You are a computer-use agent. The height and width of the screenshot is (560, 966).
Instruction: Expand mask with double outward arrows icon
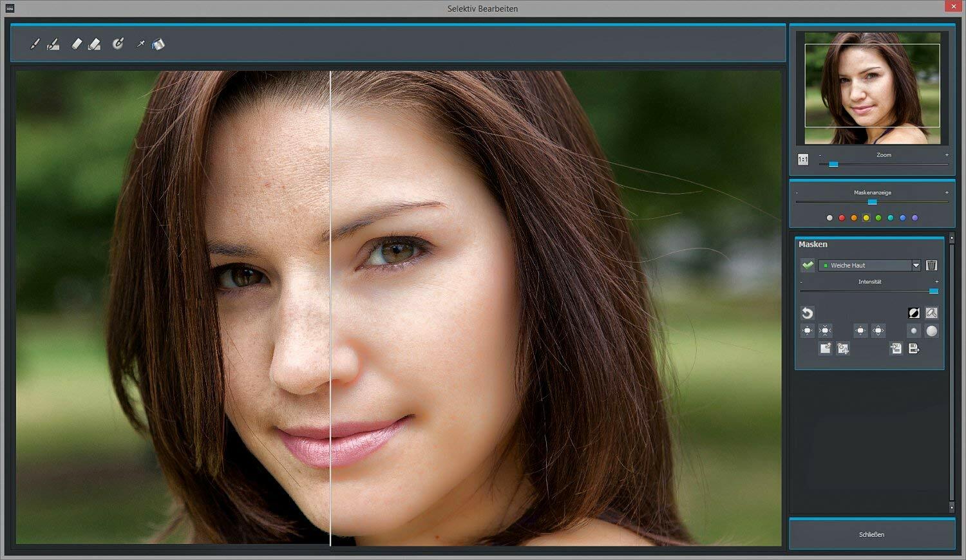tap(878, 331)
